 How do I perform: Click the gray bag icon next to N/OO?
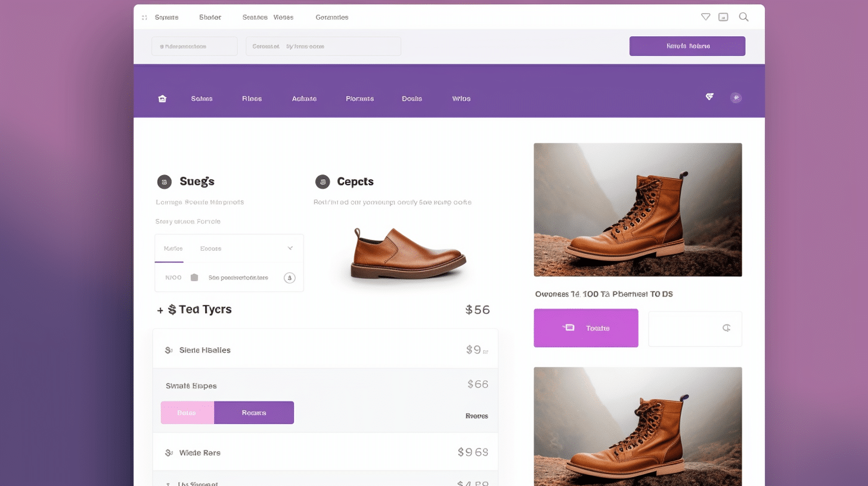tap(194, 277)
